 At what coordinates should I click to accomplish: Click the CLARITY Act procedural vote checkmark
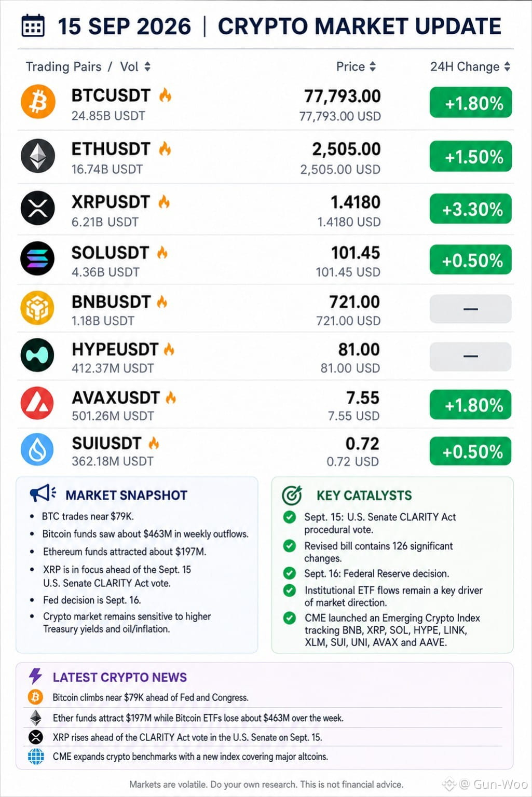(290, 517)
